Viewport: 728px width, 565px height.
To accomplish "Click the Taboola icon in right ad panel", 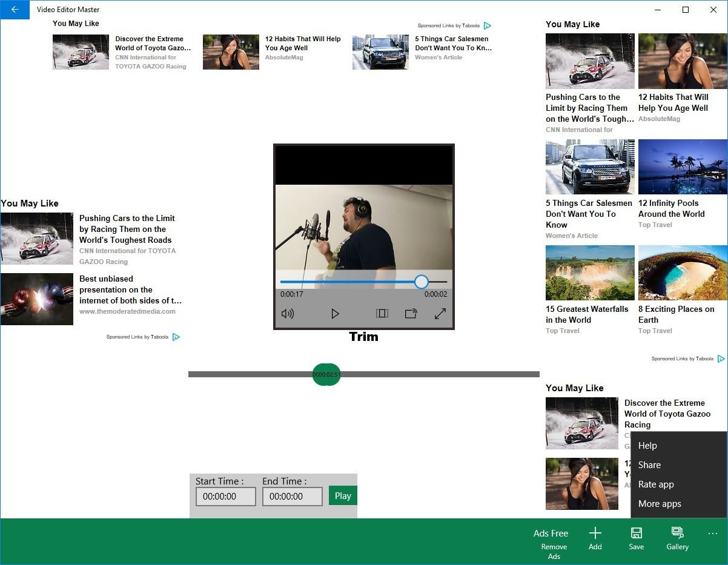I will pyautogui.click(x=721, y=358).
